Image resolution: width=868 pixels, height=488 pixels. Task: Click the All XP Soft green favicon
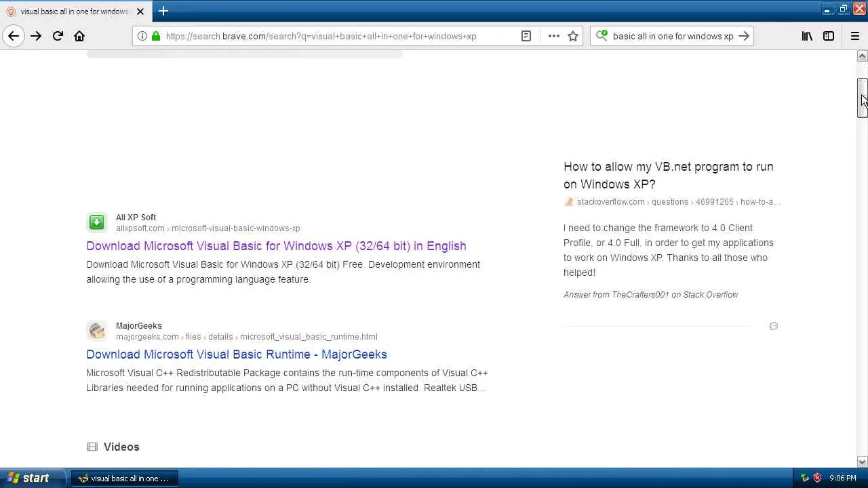tap(97, 222)
